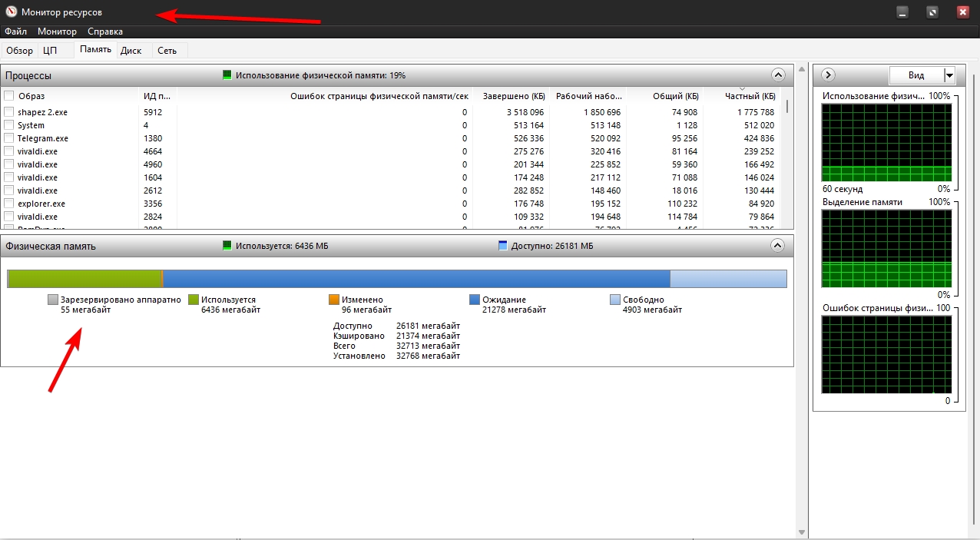Image resolution: width=980 pixels, height=540 pixels.
Task: Open the Вид dropdown arrow
Action: coord(949,75)
